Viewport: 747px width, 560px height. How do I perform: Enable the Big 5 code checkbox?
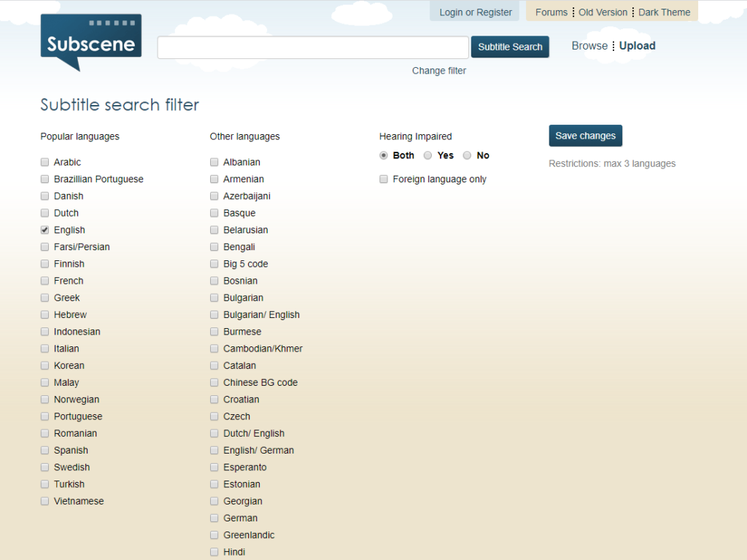pos(214,264)
